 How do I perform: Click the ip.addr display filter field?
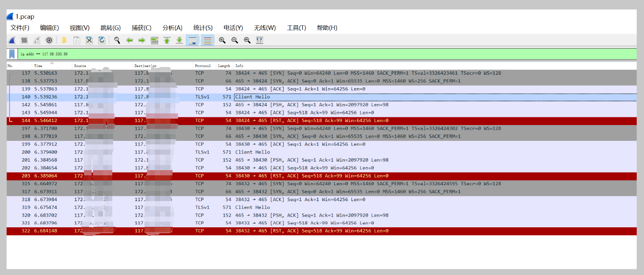301,54
